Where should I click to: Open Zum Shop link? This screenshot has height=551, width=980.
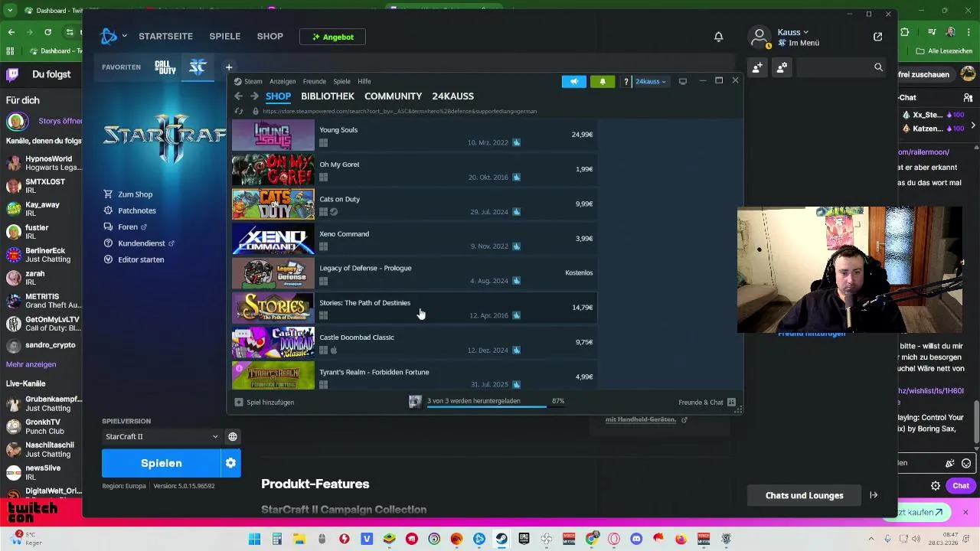(x=128, y=194)
